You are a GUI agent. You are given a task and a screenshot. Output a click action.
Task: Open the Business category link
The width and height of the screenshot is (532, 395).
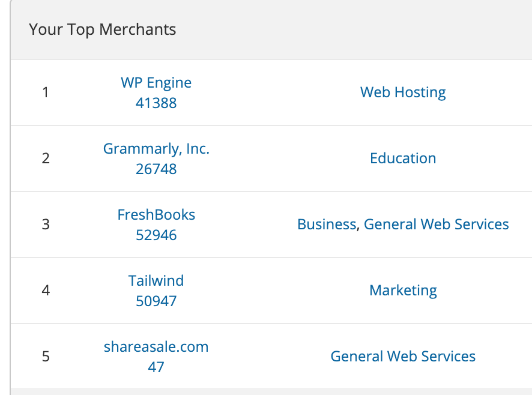327,224
